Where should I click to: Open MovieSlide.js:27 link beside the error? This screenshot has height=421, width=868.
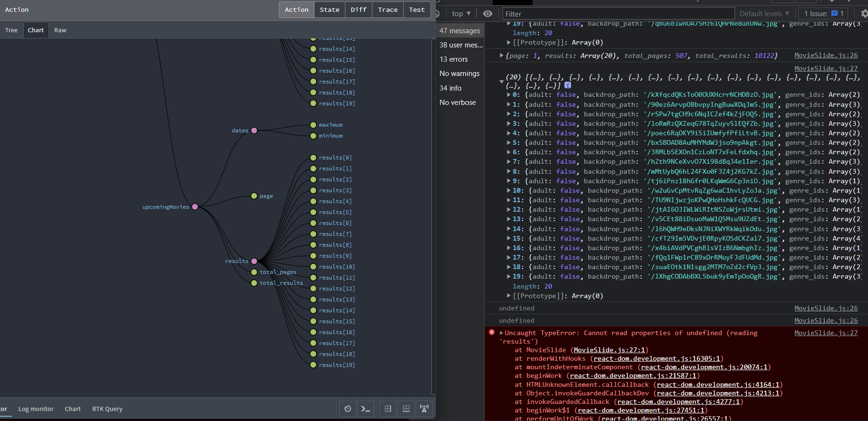click(826, 333)
